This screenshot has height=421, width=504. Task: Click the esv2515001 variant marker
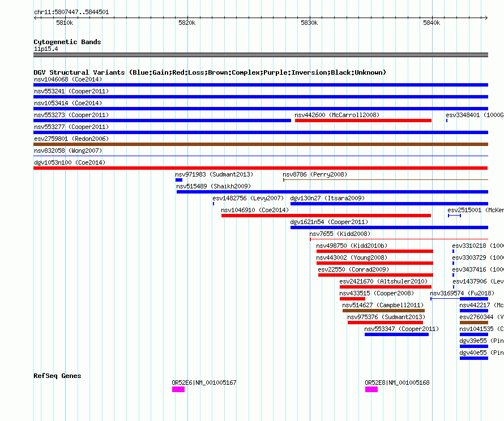(455, 216)
